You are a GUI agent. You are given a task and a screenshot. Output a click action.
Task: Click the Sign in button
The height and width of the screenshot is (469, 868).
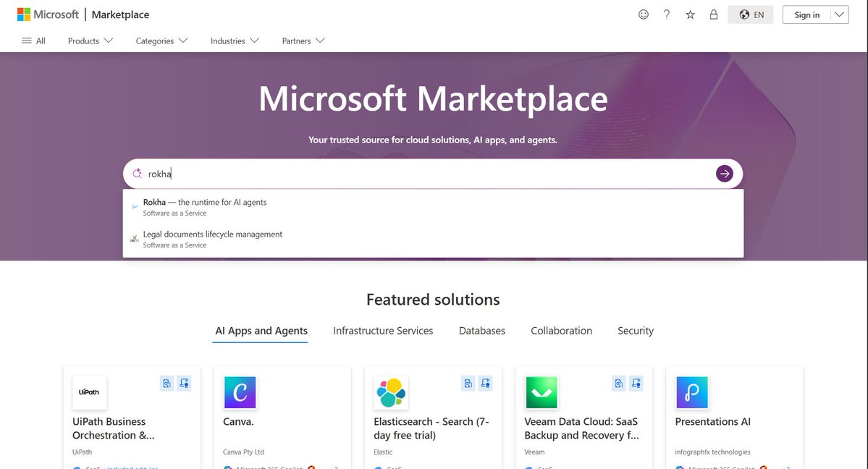tap(806, 14)
